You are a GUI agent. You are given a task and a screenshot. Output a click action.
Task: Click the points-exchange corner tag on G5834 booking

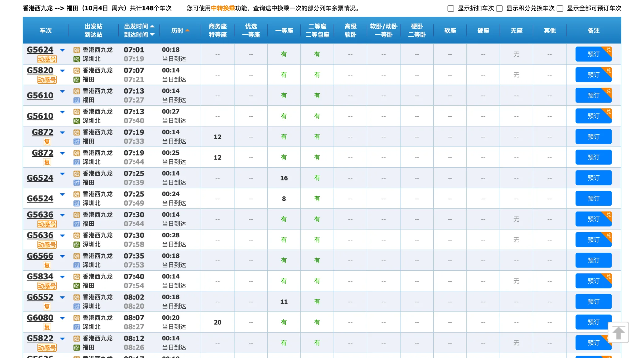pyautogui.click(x=608, y=277)
